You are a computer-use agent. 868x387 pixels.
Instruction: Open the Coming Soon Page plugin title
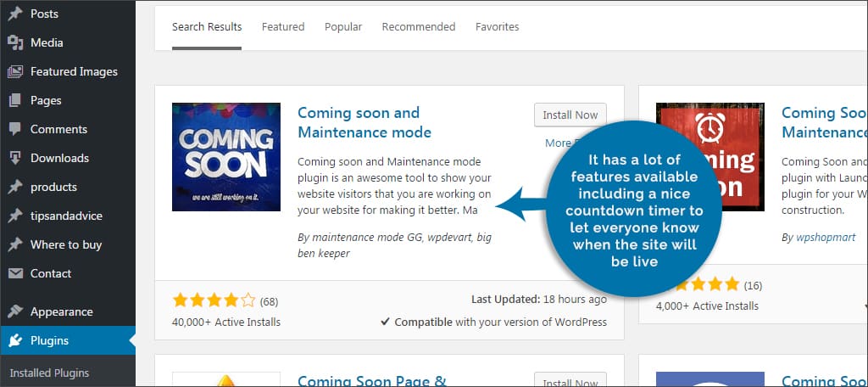click(x=371, y=380)
